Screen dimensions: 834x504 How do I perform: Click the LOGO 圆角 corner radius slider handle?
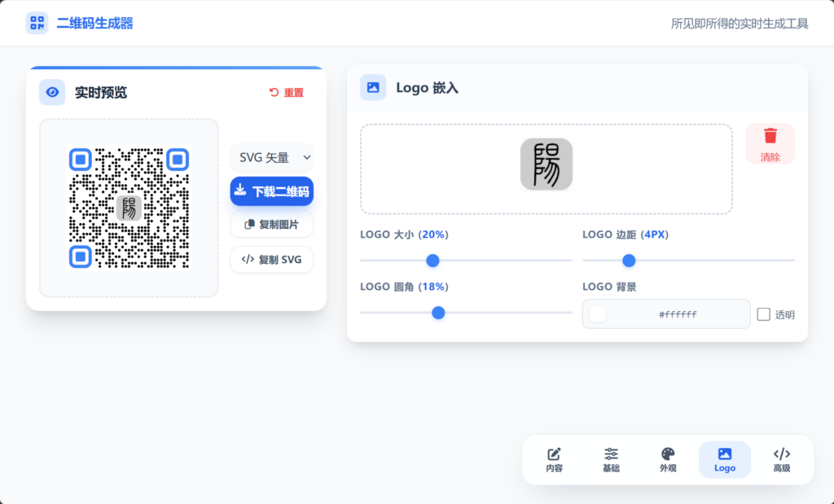[x=438, y=313]
